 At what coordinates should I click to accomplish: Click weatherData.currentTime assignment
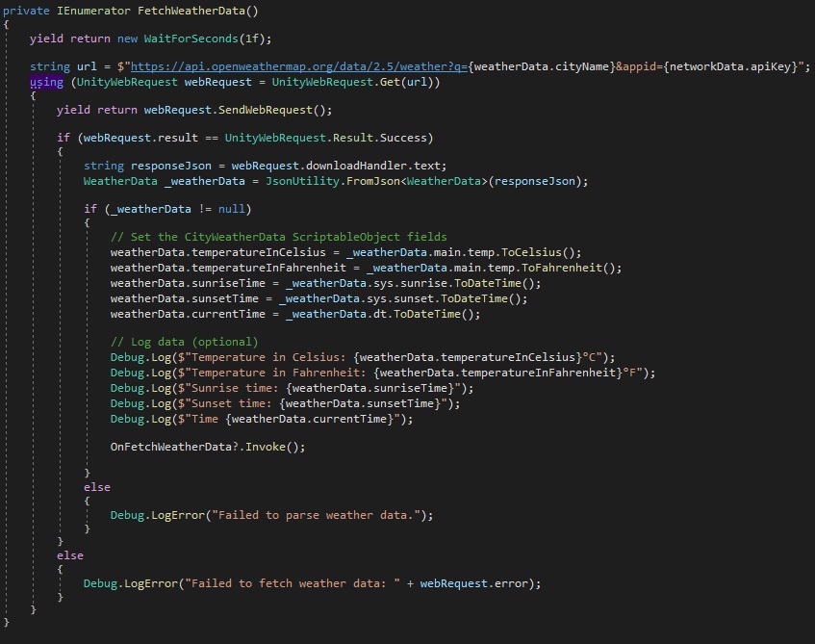[295, 314]
